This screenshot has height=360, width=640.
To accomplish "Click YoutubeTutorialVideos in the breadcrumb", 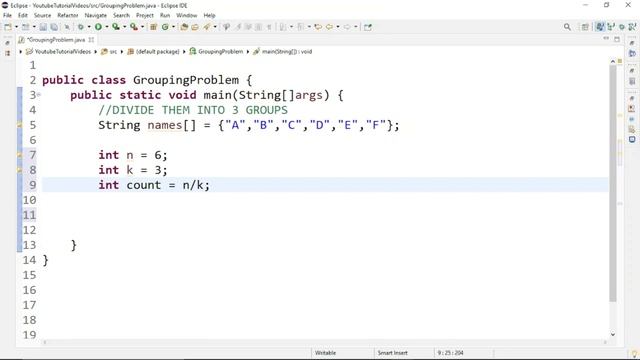I will pos(63,52).
